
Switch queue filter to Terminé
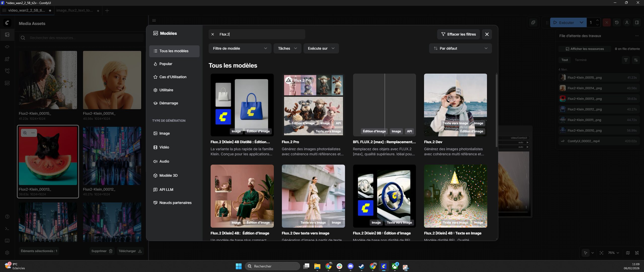coord(581,60)
